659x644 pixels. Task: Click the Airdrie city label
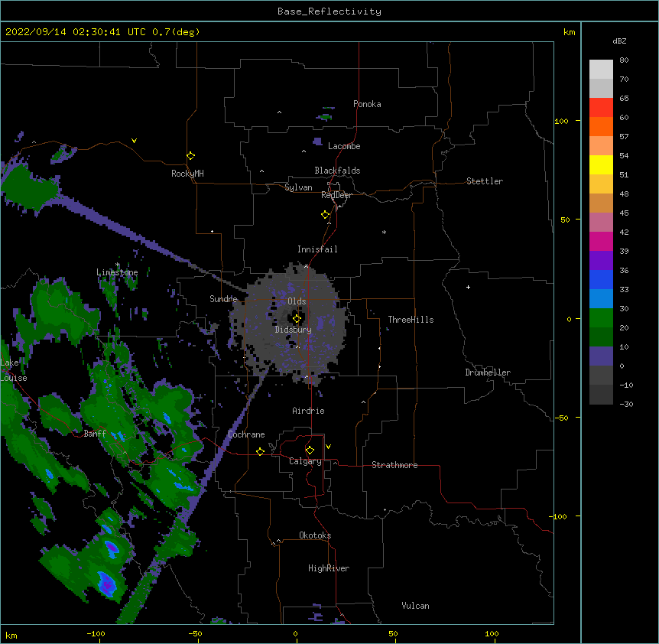click(x=308, y=411)
